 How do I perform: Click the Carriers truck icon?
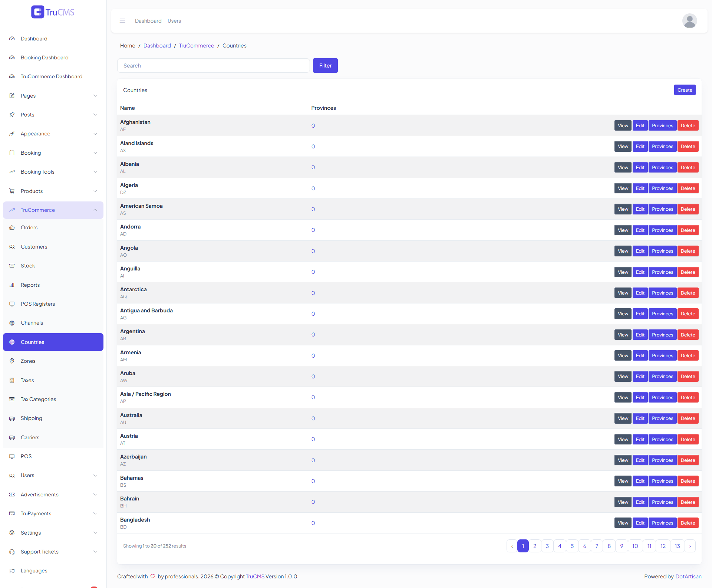pos(12,437)
